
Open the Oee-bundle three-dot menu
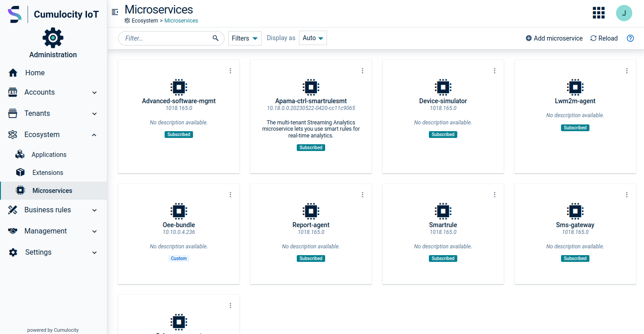pos(230,195)
